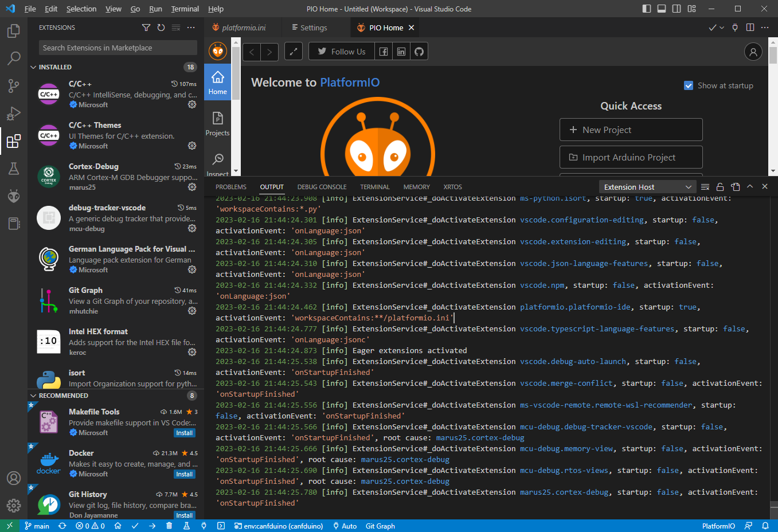Collapse the RECOMMENDED extensions section
778x532 pixels.
(33, 396)
